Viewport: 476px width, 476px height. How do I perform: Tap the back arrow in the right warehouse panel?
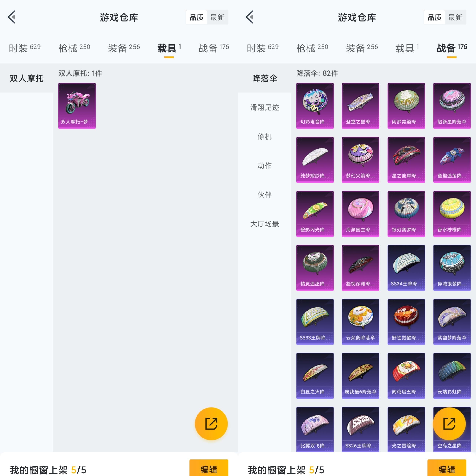[x=249, y=17]
